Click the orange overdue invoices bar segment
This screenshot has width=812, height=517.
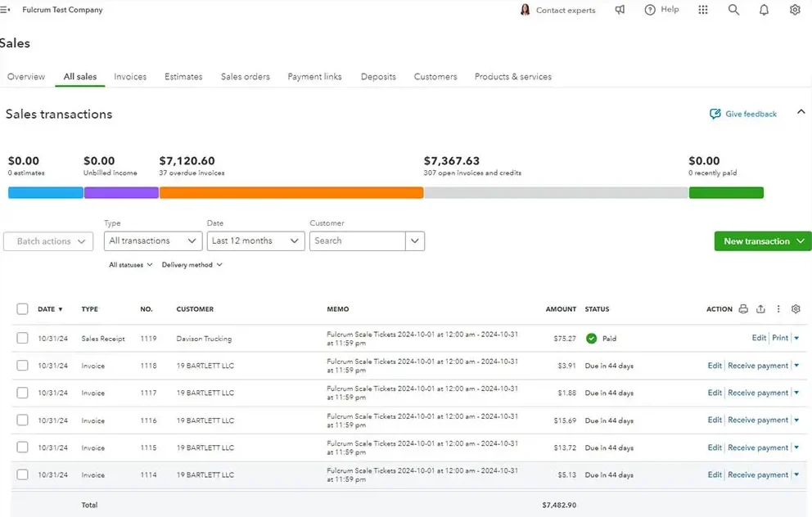pos(291,191)
